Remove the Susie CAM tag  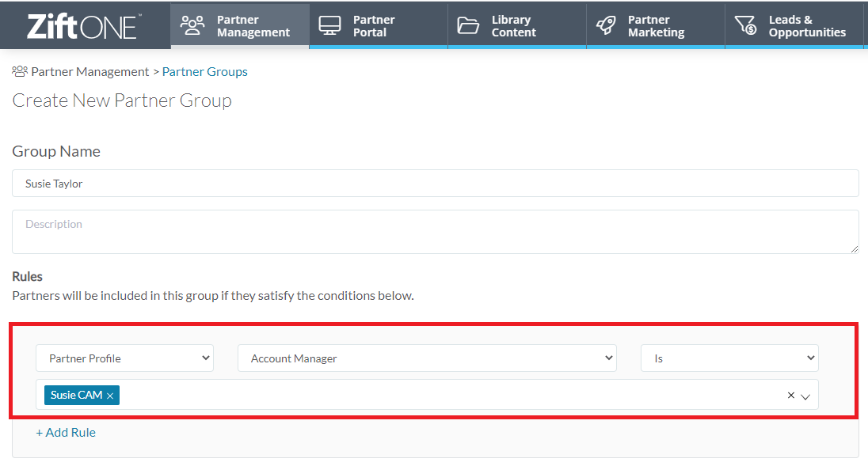pyautogui.click(x=110, y=396)
